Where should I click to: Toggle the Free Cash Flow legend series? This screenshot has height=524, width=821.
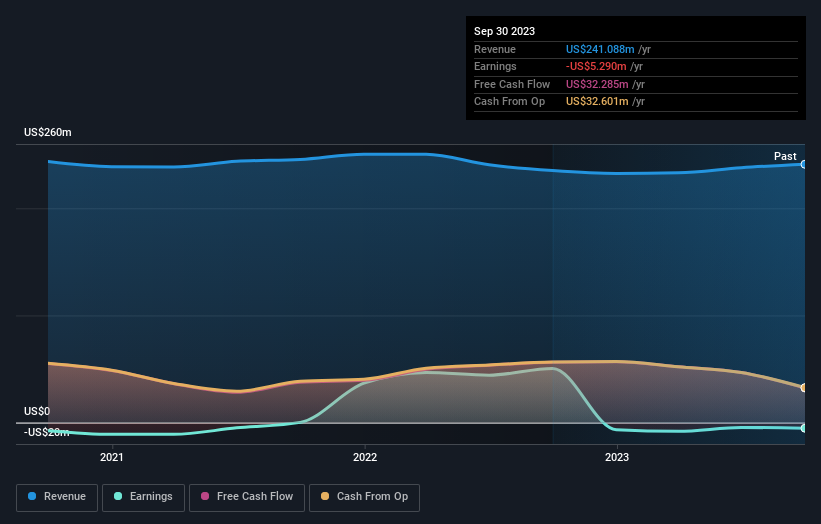(x=247, y=497)
